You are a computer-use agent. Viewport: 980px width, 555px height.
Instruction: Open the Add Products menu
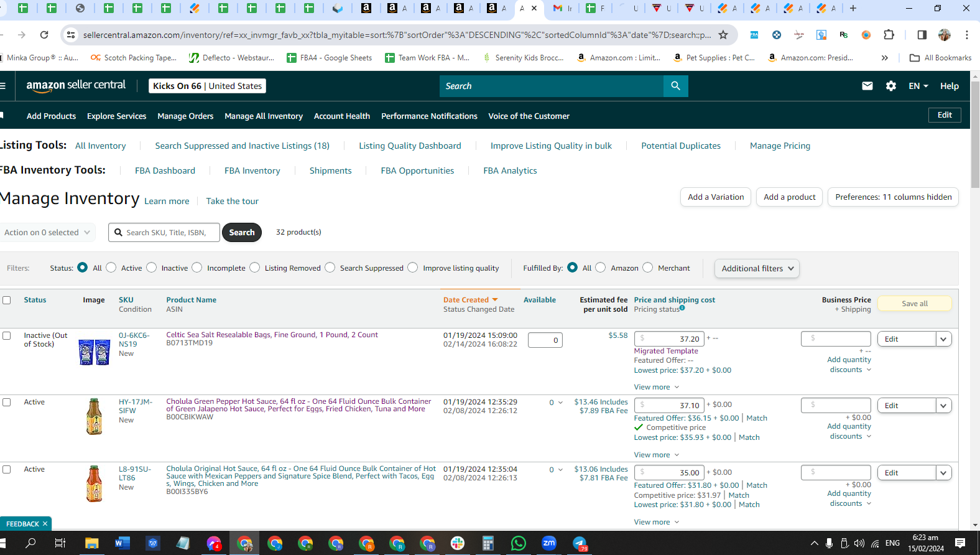(x=51, y=116)
